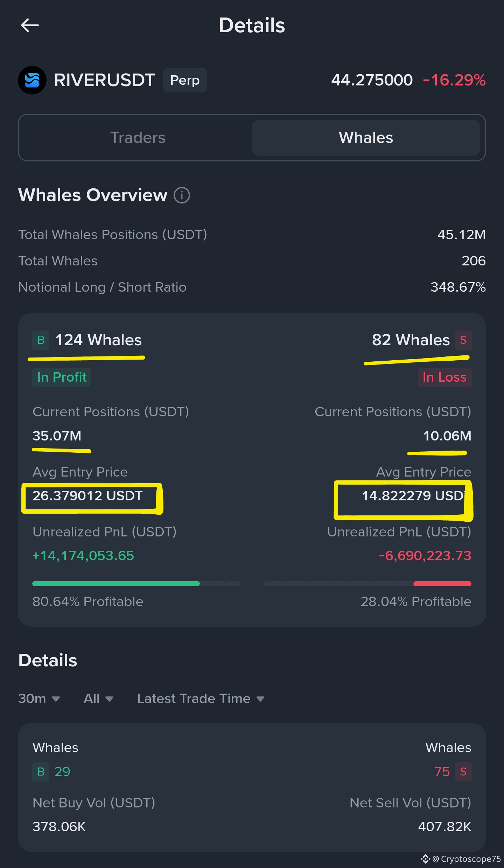Tap the In Profit tag
This screenshot has height=868, width=504.
[62, 377]
